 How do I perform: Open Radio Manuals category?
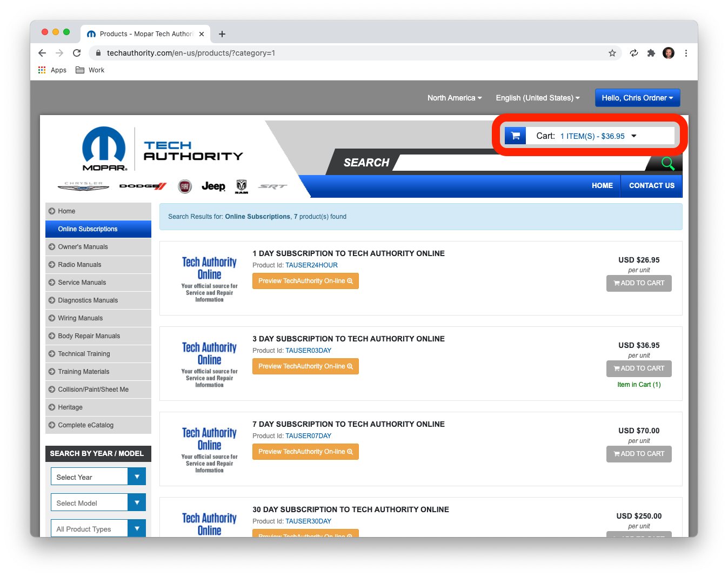[98, 265]
